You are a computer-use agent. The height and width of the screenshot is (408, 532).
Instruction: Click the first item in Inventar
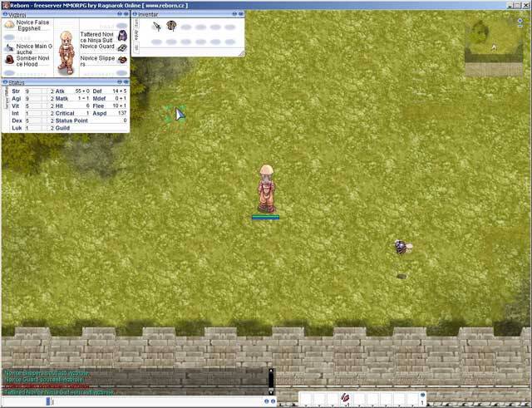156,27
